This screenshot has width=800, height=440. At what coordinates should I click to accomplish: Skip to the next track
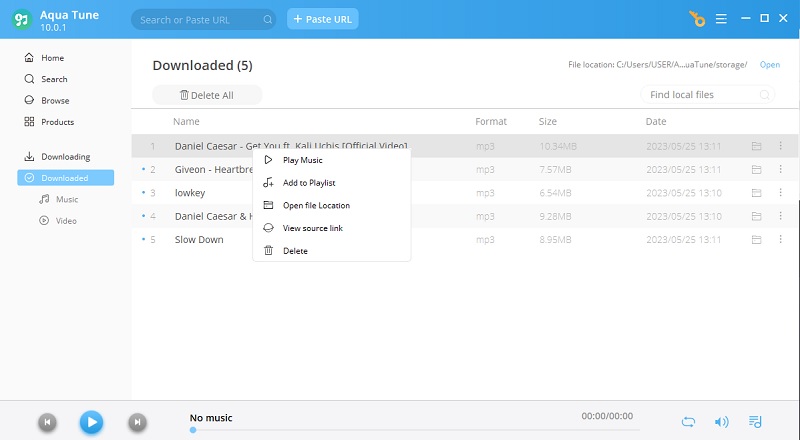click(x=138, y=422)
